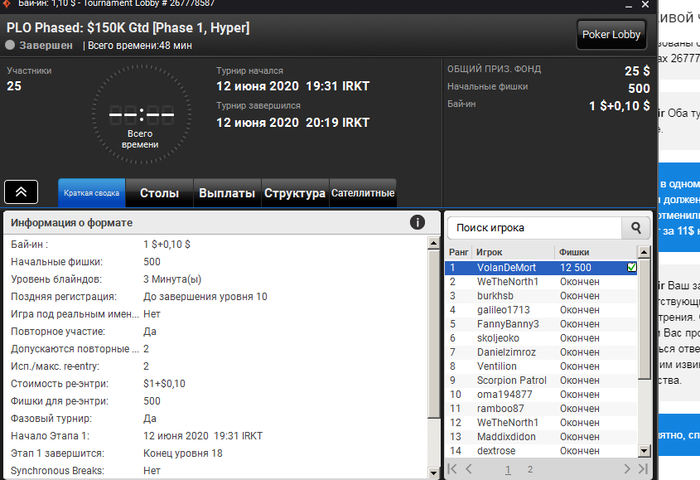
Task: Click the Всего времени timer dial
Action: point(142,114)
